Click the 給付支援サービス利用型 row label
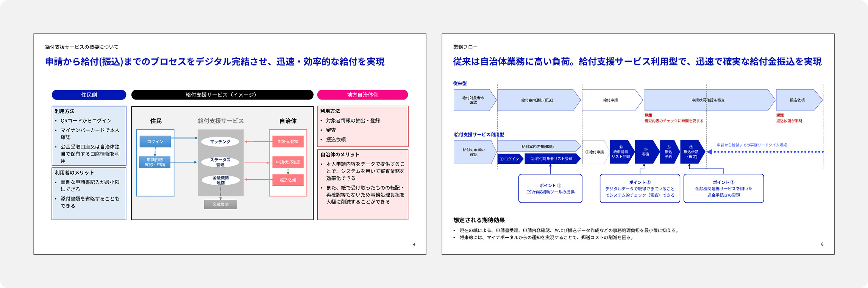Image resolution: width=868 pixels, height=288 pixels. pos(479,134)
